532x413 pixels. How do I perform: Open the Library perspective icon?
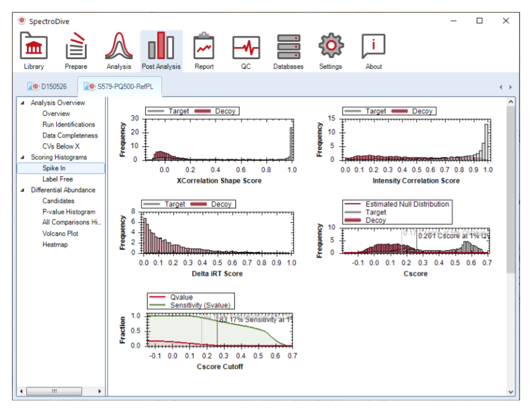33,46
